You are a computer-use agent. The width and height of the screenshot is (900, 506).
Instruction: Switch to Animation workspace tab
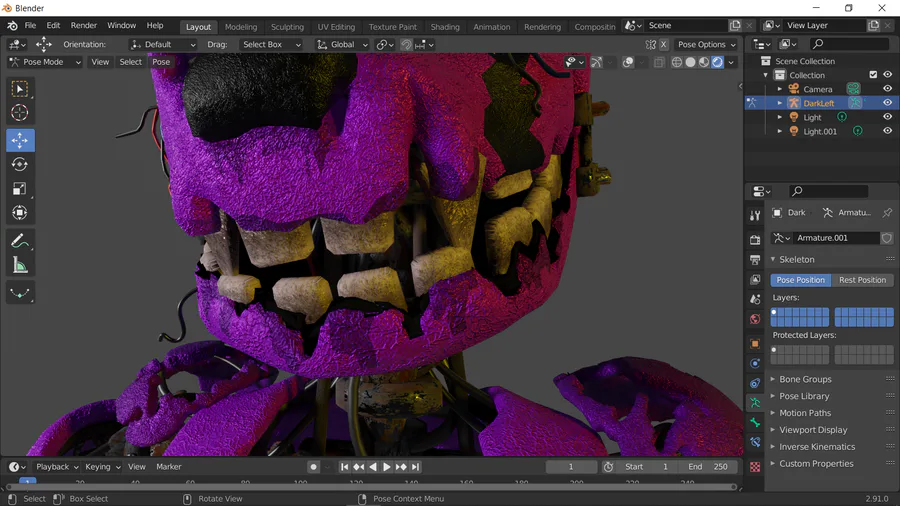click(x=491, y=27)
